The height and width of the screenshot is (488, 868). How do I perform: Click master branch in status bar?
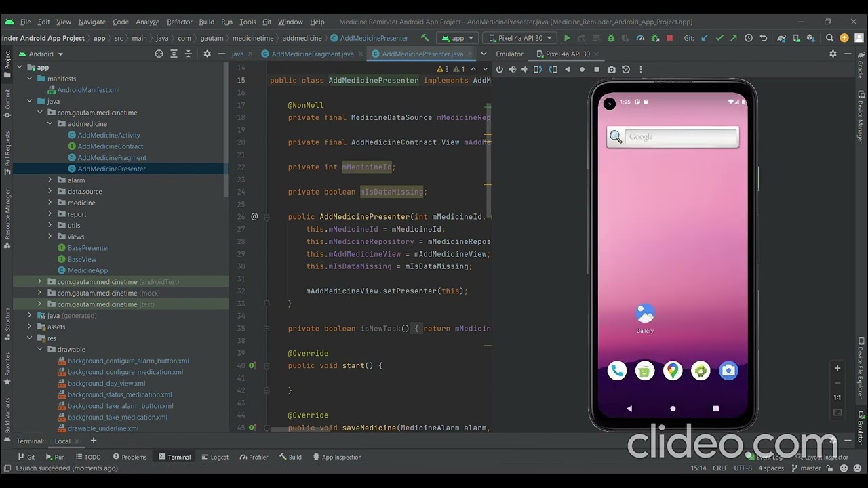coord(806,468)
